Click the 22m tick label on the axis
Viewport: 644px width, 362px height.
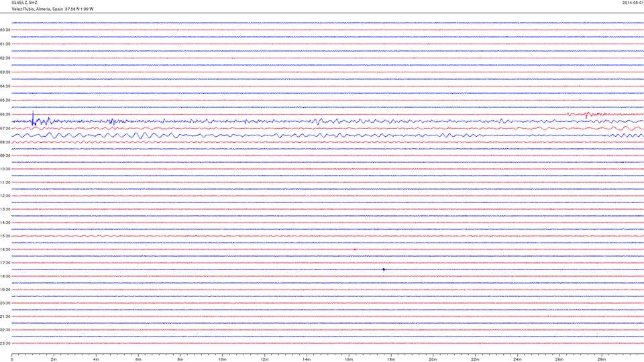click(475, 359)
